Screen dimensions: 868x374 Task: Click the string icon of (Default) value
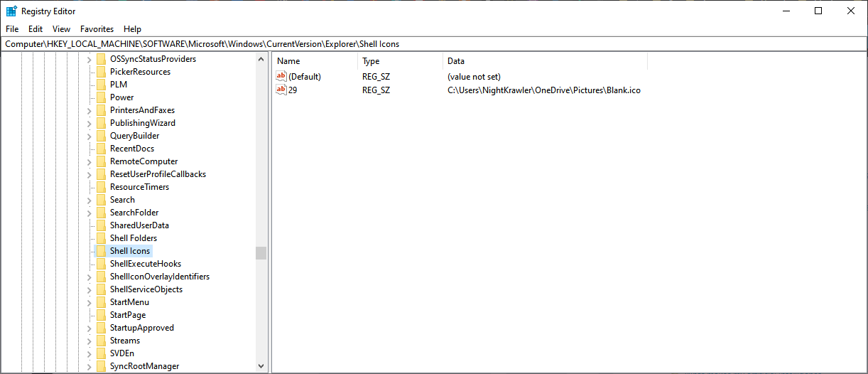pos(281,76)
